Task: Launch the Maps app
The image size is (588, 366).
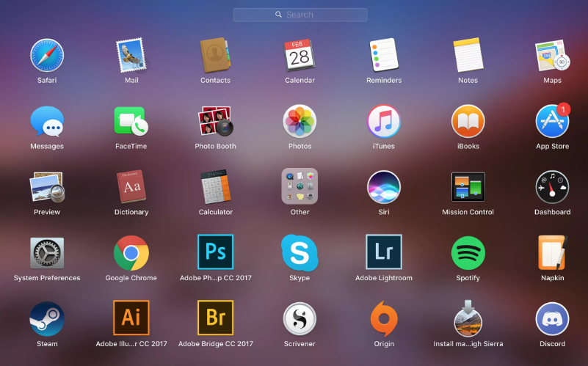Action: (552, 56)
